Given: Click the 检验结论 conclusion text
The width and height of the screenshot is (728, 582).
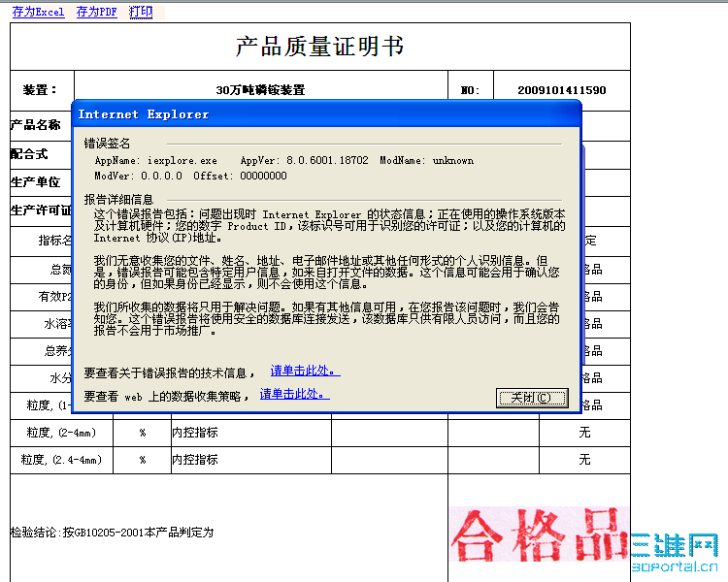Looking at the screenshot, I should [112, 533].
